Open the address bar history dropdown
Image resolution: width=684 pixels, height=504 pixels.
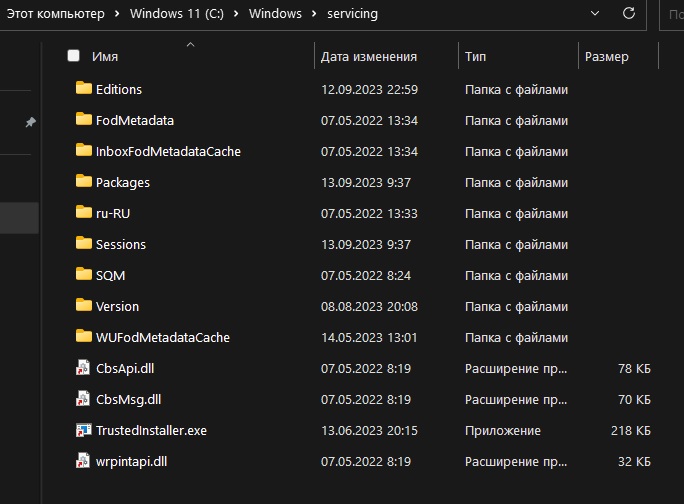click(595, 14)
